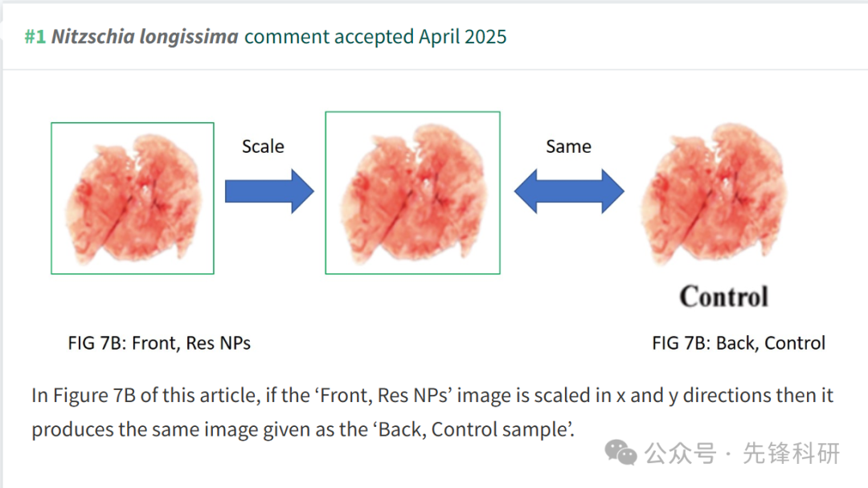This screenshot has width=868, height=488.
Task: Click the WeChat logo watermark icon
Action: click(x=620, y=453)
